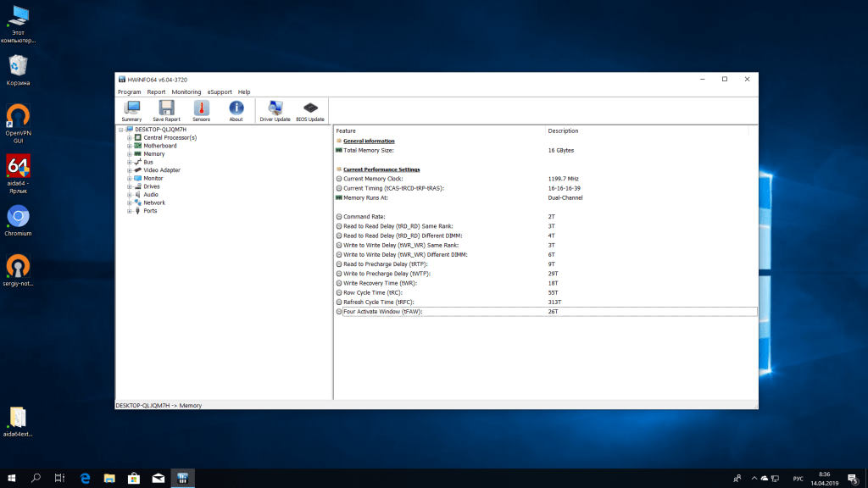Screen dimensions: 868x488
Task: Show hidden system tray icons
Action: pos(754,478)
